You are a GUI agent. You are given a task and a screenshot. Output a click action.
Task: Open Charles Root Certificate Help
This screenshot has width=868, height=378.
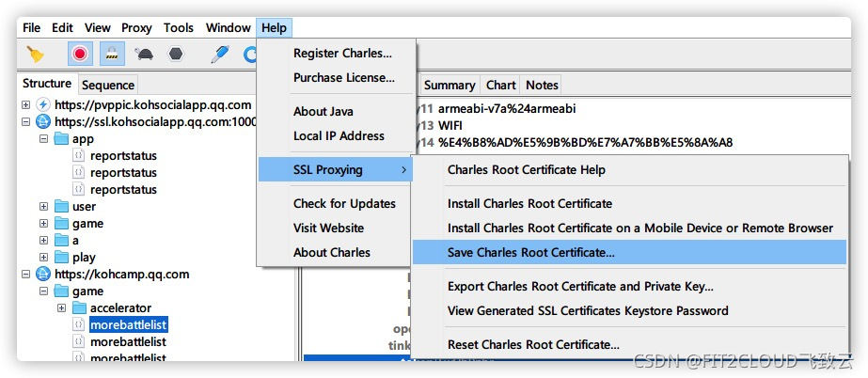(x=630, y=170)
